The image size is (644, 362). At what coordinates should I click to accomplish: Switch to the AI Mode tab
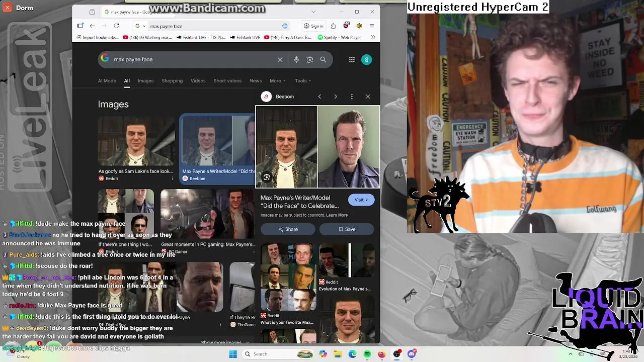[107, 80]
